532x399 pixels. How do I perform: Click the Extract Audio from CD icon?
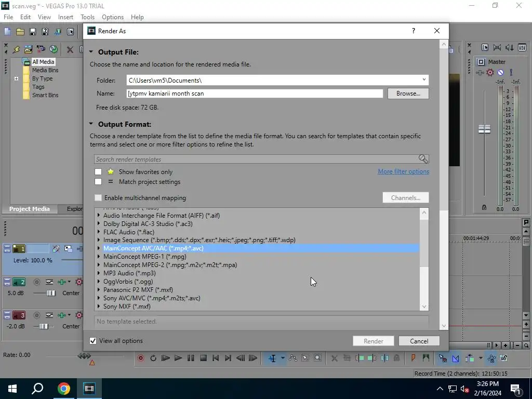tap(54, 49)
